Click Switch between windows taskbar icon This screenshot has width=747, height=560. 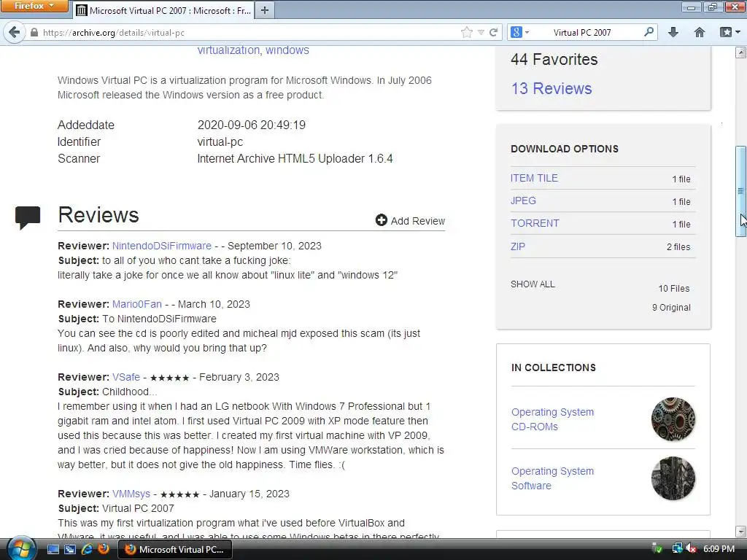[x=69, y=549]
